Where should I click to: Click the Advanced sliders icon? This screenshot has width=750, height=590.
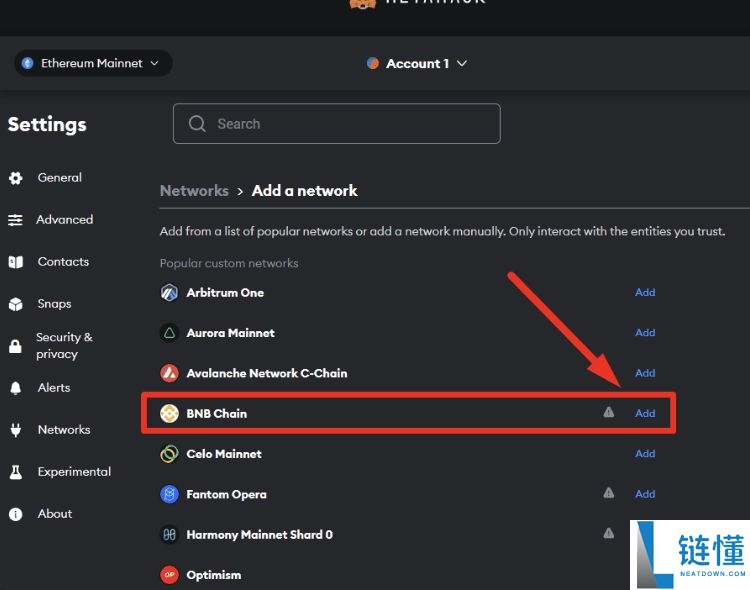pyautogui.click(x=15, y=220)
